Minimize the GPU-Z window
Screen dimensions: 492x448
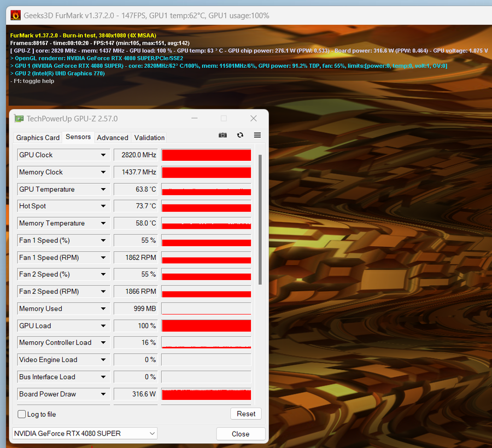(195, 118)
